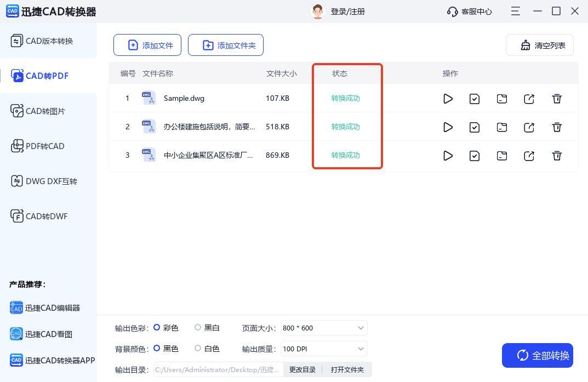
Task: Select 黑白 output color option
Action: [x=198, y=328]
